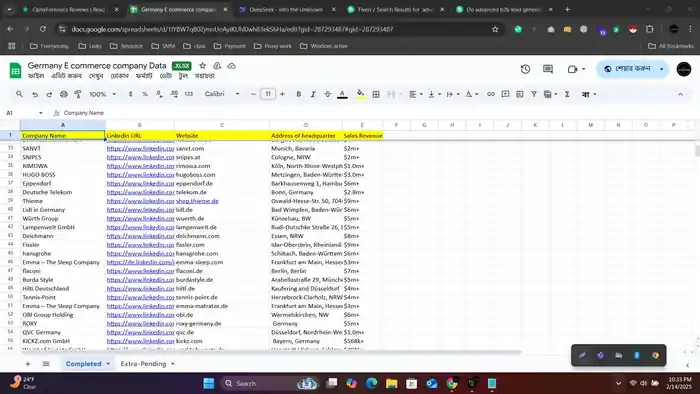Toggle the filter funnel on the data
Viewport: 700px width, 394px height.
point(533,94)
